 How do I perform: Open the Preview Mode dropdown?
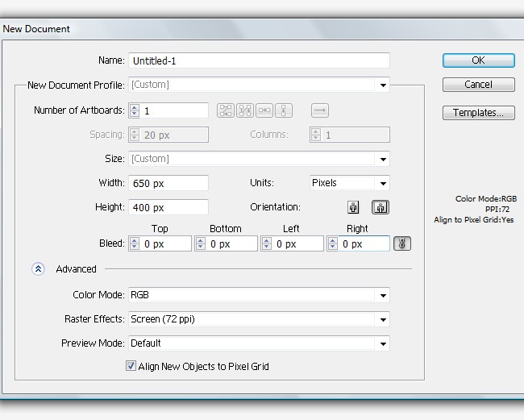pyautogui.click(x=384, y=343)
